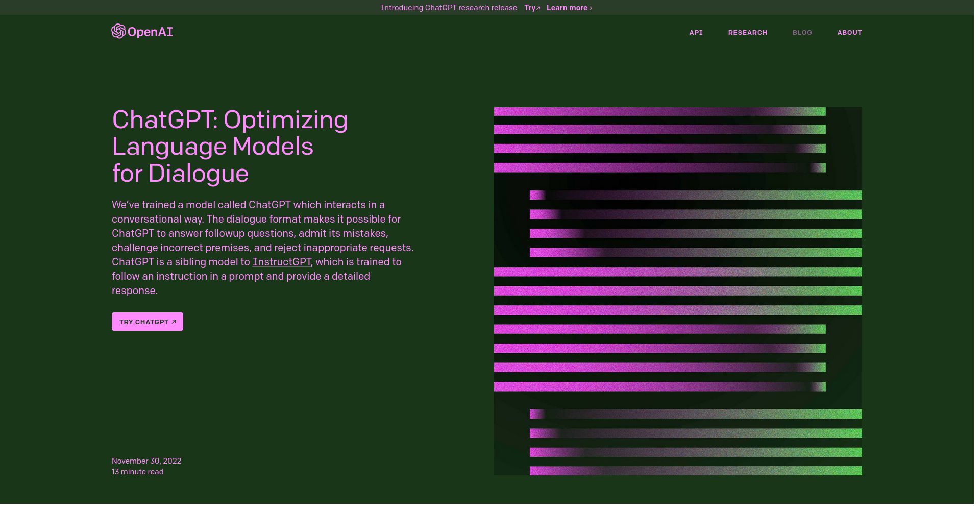The width and height of the screenshot is (980, 508).
Task: Click the Try link in top banner
Action: [532, 8]
